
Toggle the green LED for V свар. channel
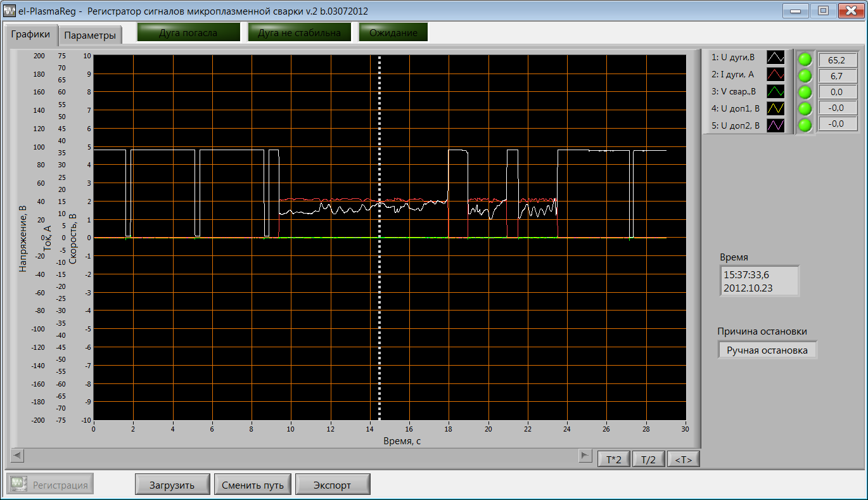click(805, 93)
